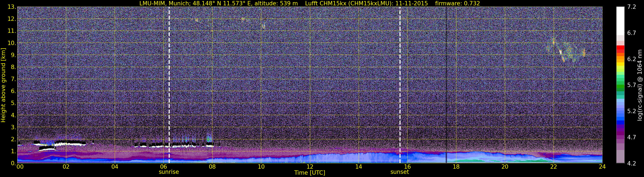Click the time tick label '24'
644x177 pixels.
[602, 167]
